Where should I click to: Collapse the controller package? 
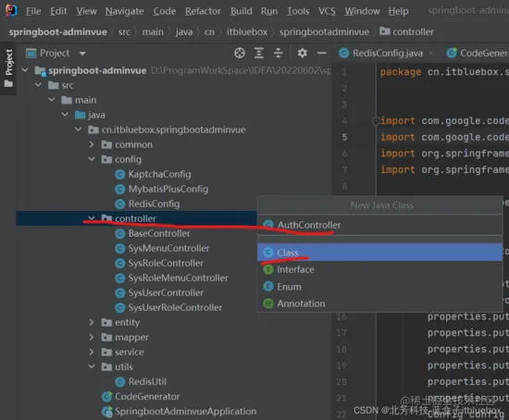click(92, 218)
